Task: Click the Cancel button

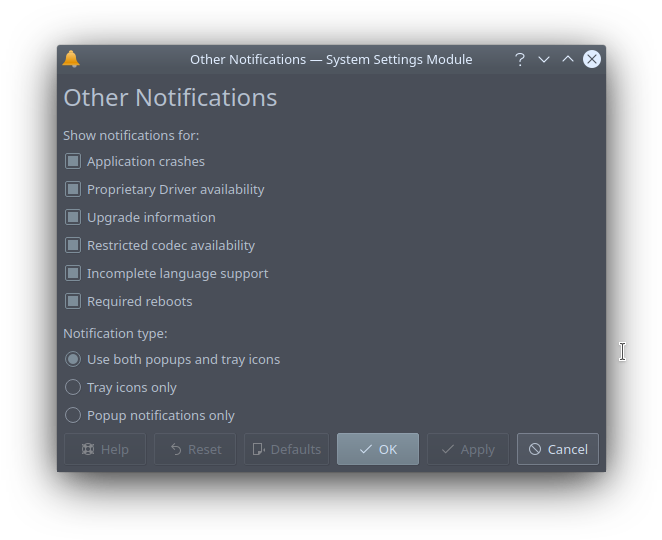Action: coord(558,449)
